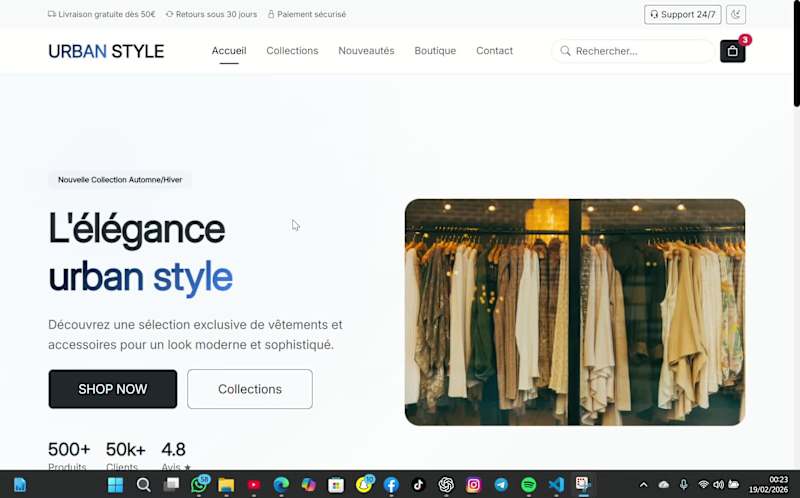Expand the hidden system tray icons chevron

643,485
